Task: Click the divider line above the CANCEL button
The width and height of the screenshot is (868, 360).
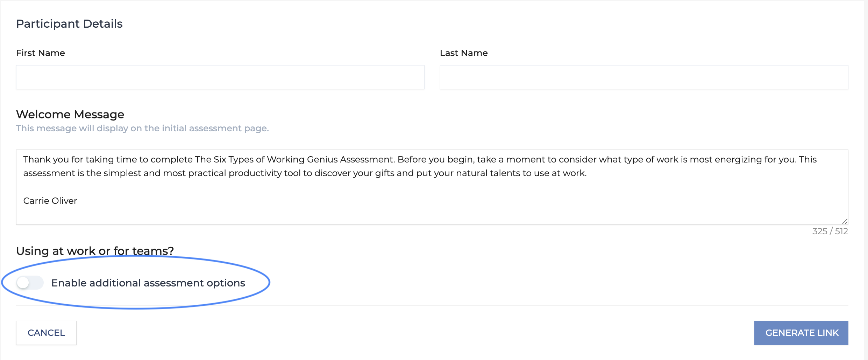Action: pyautogui.click(x=432, y=306)
